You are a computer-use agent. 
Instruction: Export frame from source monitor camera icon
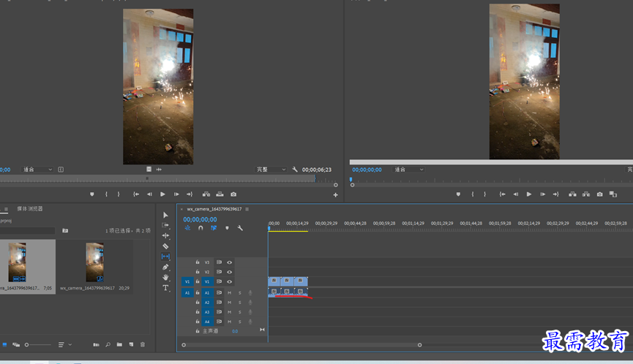click(233, 194)
